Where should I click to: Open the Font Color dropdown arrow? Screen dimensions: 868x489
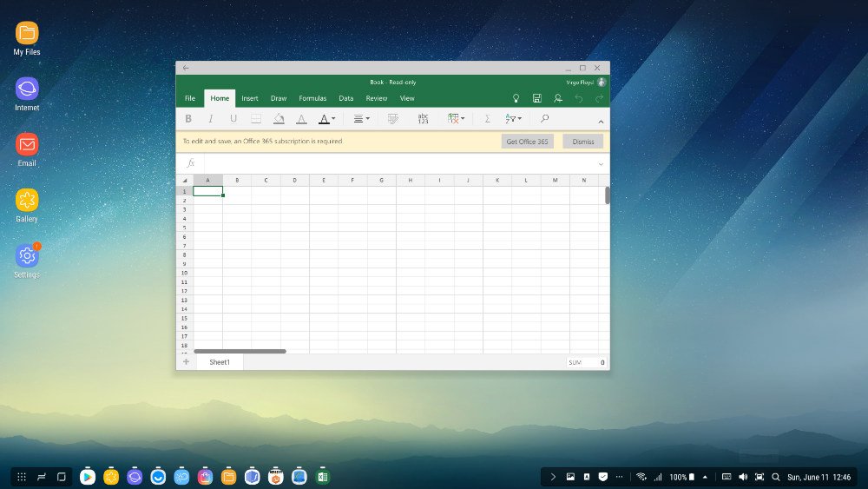tap(333, 119)
